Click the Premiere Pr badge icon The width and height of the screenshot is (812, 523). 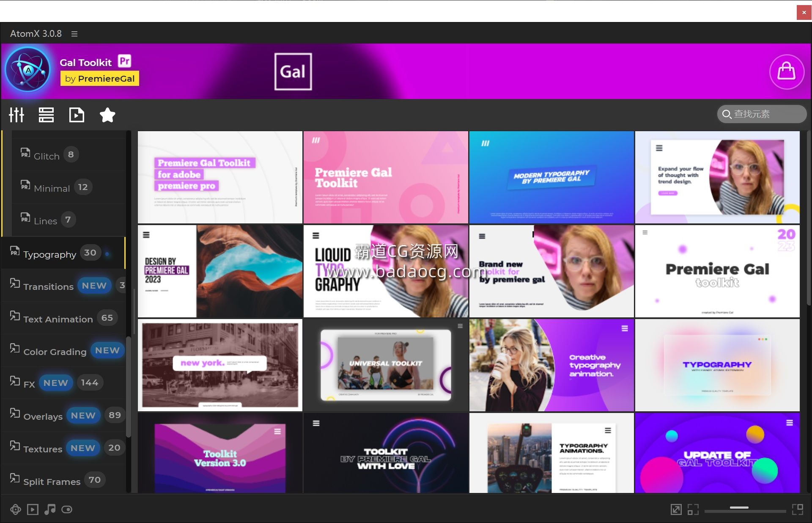(x=124, y=61)
